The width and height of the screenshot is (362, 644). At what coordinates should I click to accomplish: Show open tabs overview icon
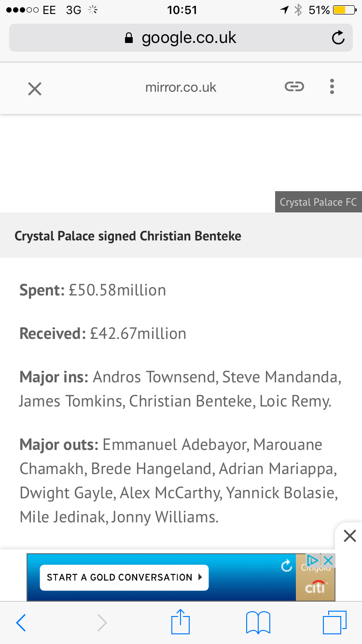pyautogui.click(x=334, y=623)
